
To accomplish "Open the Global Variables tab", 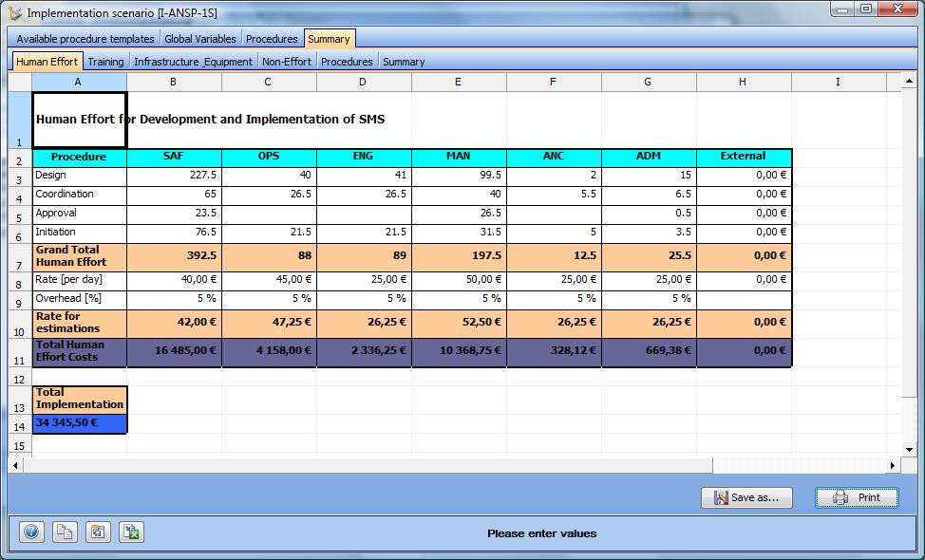I will coord(200,39).
